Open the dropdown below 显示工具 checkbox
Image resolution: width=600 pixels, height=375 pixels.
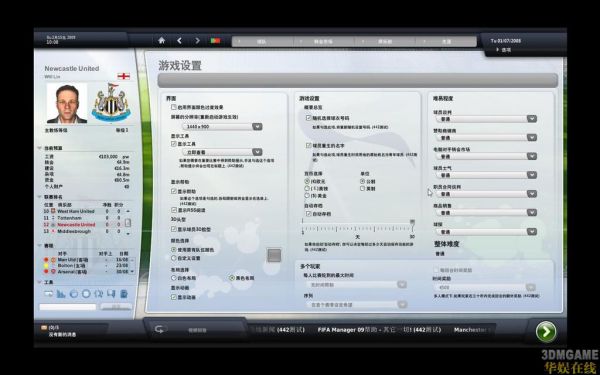pyautogui.click(x=222, y=152)
